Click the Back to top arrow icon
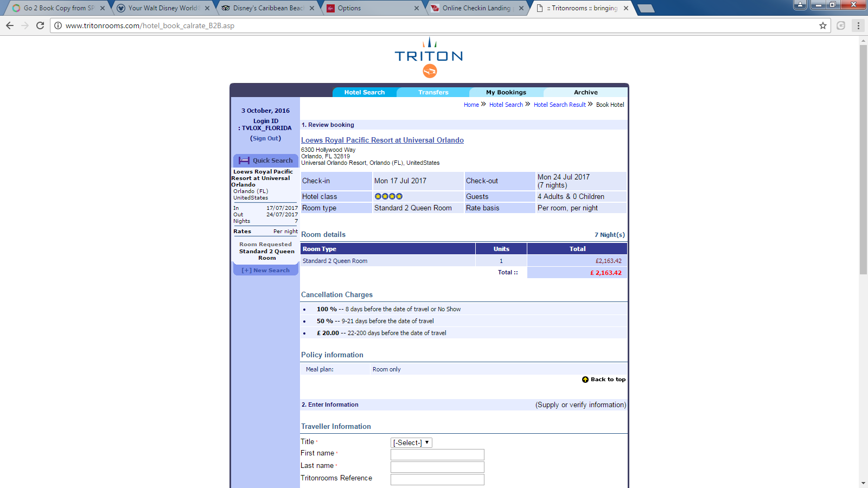The width and height of the screenshot is (868, 488). click(585, 380)
